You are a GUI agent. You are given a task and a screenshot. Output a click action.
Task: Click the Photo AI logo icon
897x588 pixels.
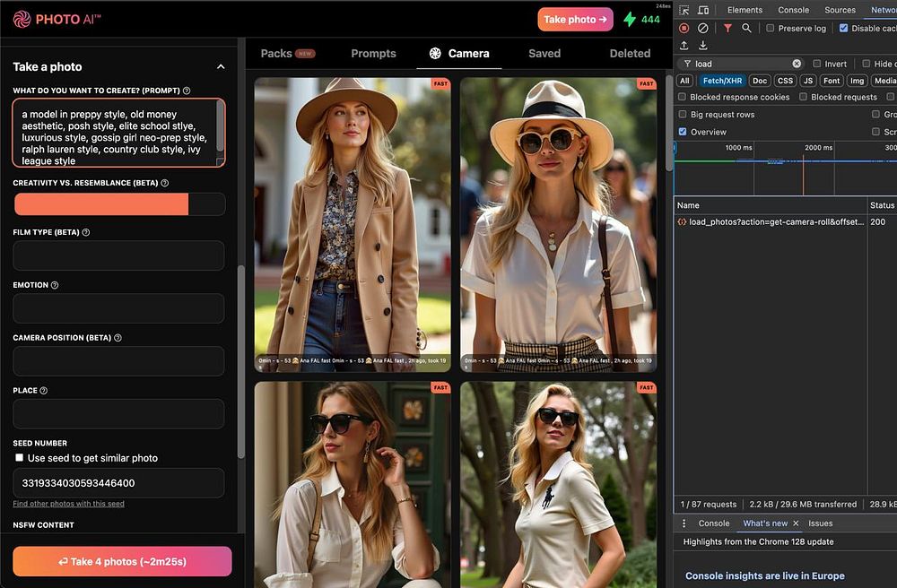pyautogui.click(x=22, y=19)
